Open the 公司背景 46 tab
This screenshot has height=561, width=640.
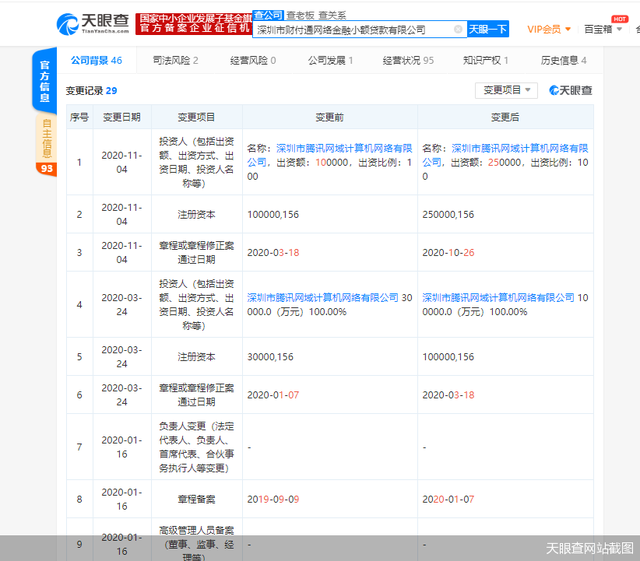point(96,60)
